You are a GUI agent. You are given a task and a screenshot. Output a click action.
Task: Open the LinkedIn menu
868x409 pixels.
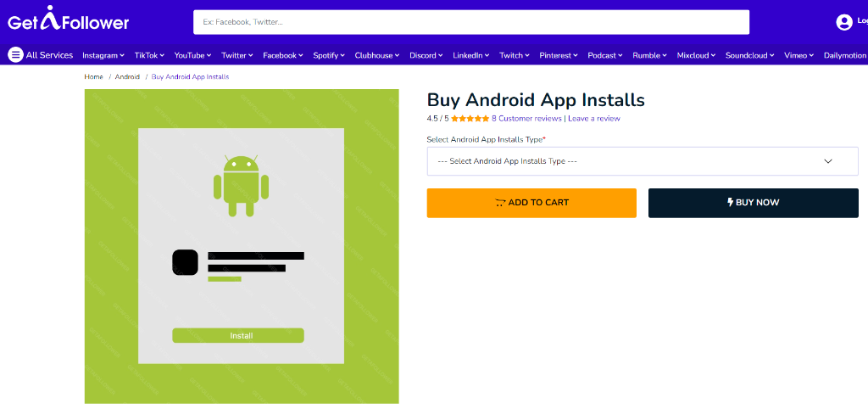point(471,55)
